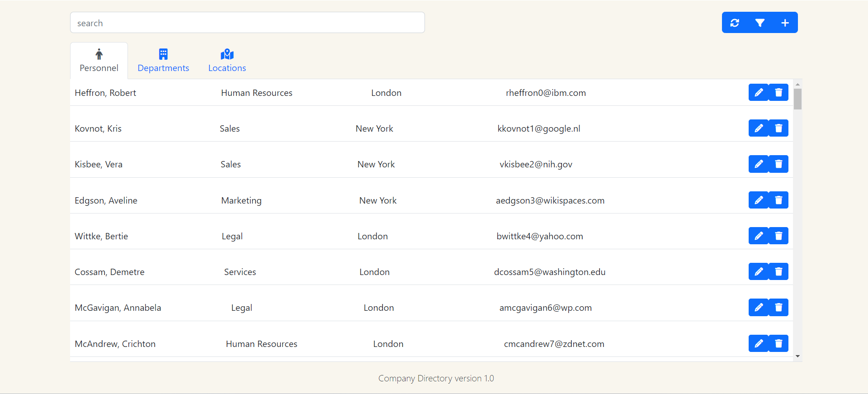The image size is (868, 394).
Task: Delete Kris Kovnot using trash icon
Action: pyautogui.click(x=778, y=128)
